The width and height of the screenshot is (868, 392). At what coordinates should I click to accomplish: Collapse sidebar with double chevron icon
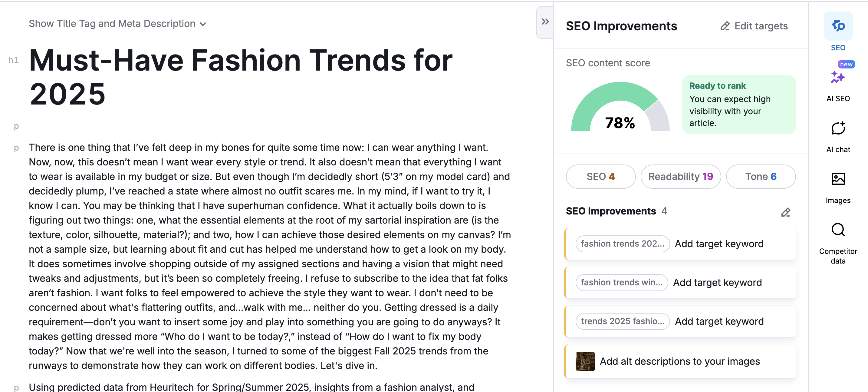545,22
